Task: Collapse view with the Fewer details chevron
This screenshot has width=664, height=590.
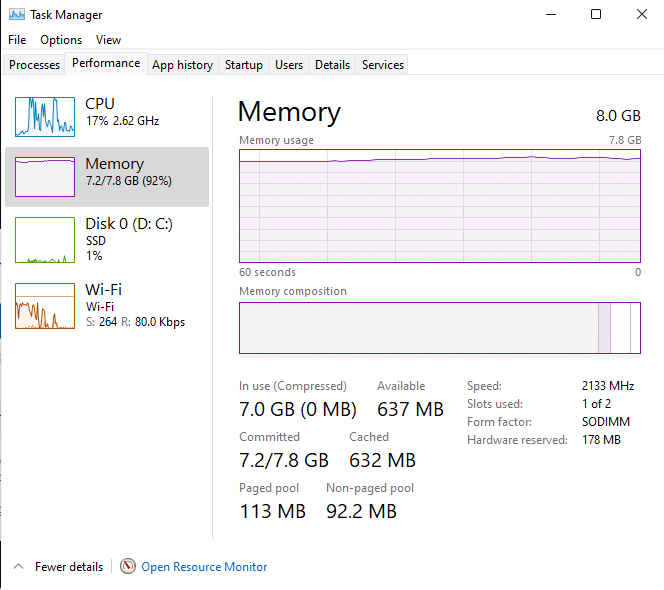Action: [x=19, y=566]
